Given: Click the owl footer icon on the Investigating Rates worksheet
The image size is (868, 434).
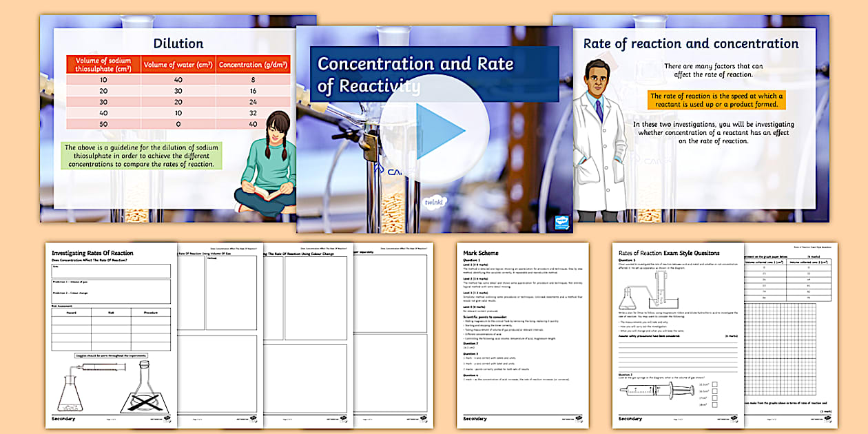Looking at the screenshot, I should 167,418.
